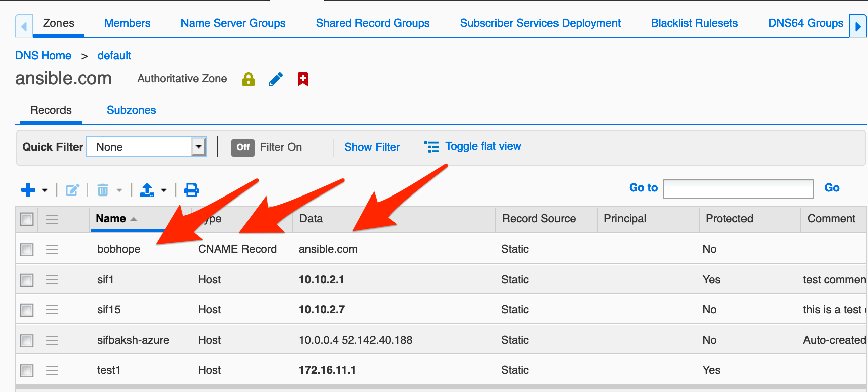
Task: Click the CNAME Record type cell
Action: tap(237, 249)
